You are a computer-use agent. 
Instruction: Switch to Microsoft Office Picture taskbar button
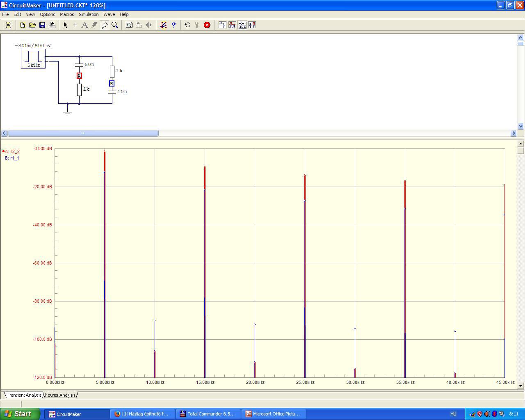point(274,414)
